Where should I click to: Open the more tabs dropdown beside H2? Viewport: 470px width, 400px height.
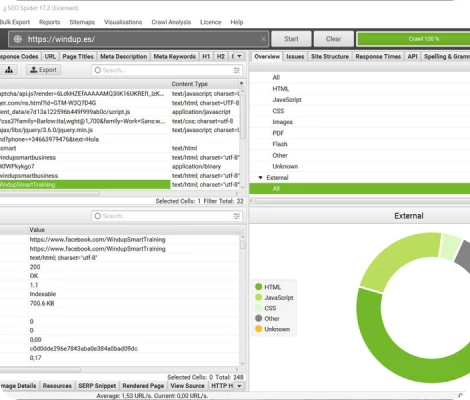tap(238, 56)
